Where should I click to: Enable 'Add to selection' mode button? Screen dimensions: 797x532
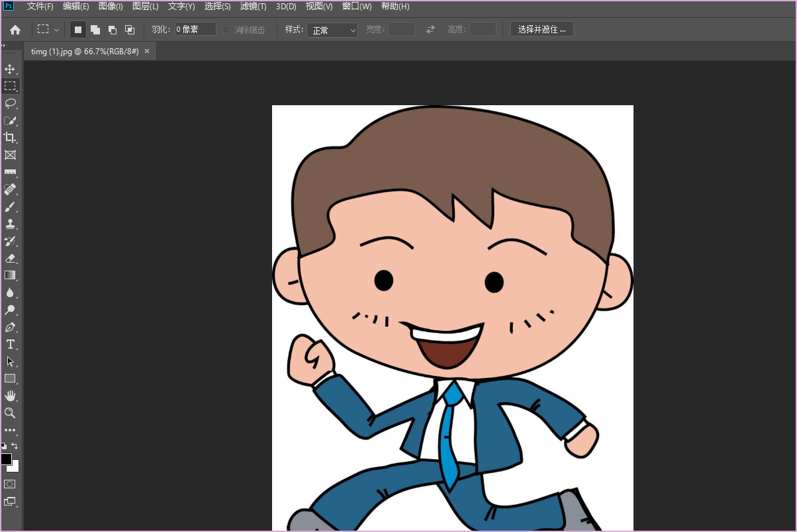click(x=95, y=30)
